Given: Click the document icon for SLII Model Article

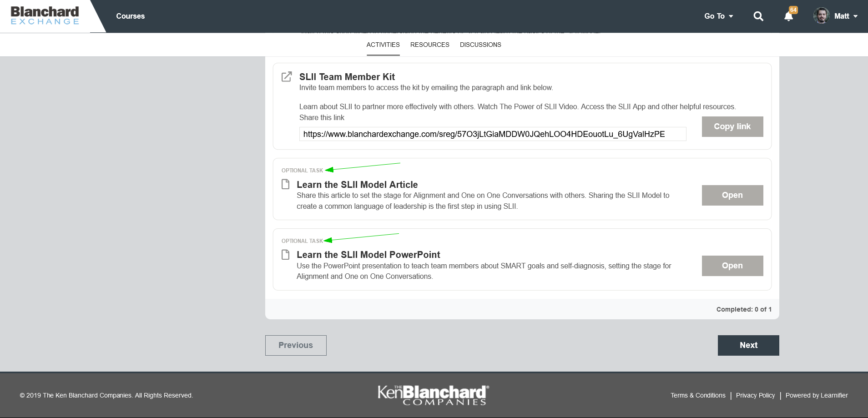Looking at the screenshot, I should [285, 184].
